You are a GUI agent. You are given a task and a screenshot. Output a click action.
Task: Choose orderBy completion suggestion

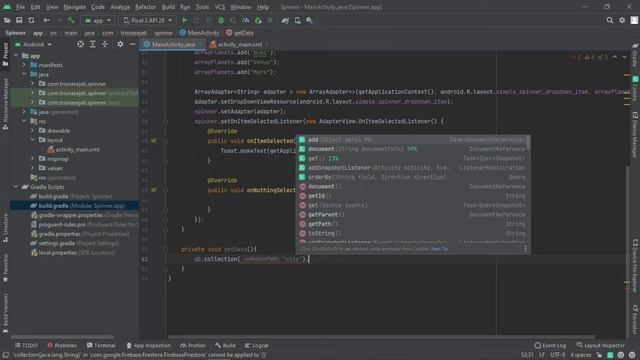[x=412, y=177]
